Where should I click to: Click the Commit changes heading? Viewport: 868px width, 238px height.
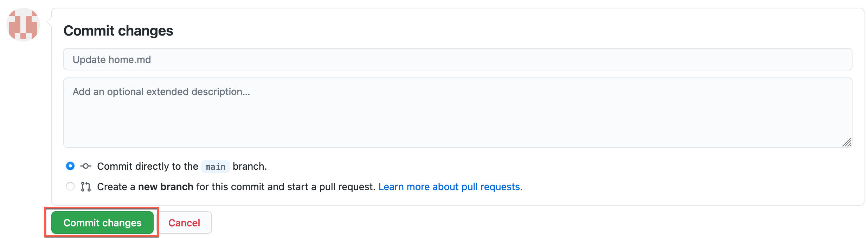[x=118, y=31]
